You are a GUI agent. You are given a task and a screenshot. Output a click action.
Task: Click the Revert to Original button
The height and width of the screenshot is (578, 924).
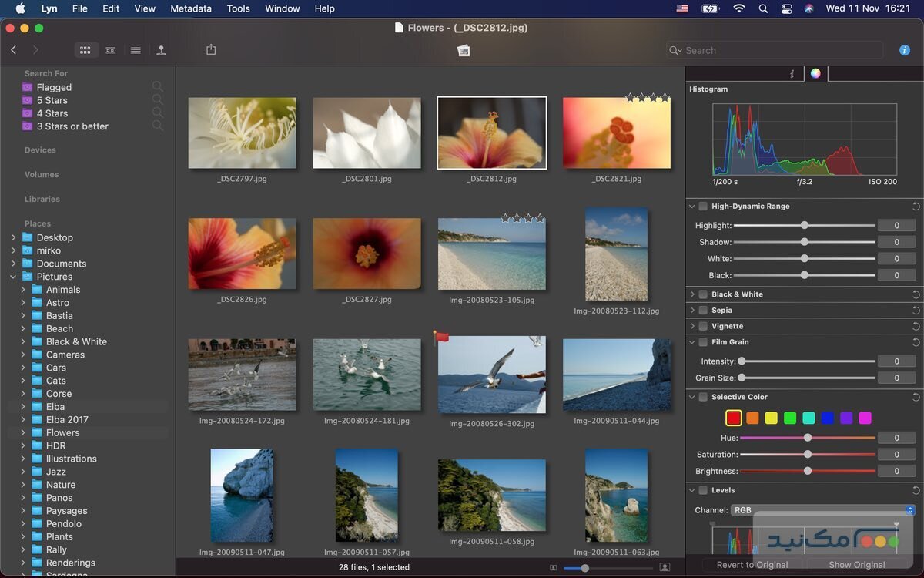[x=752, y=565]
